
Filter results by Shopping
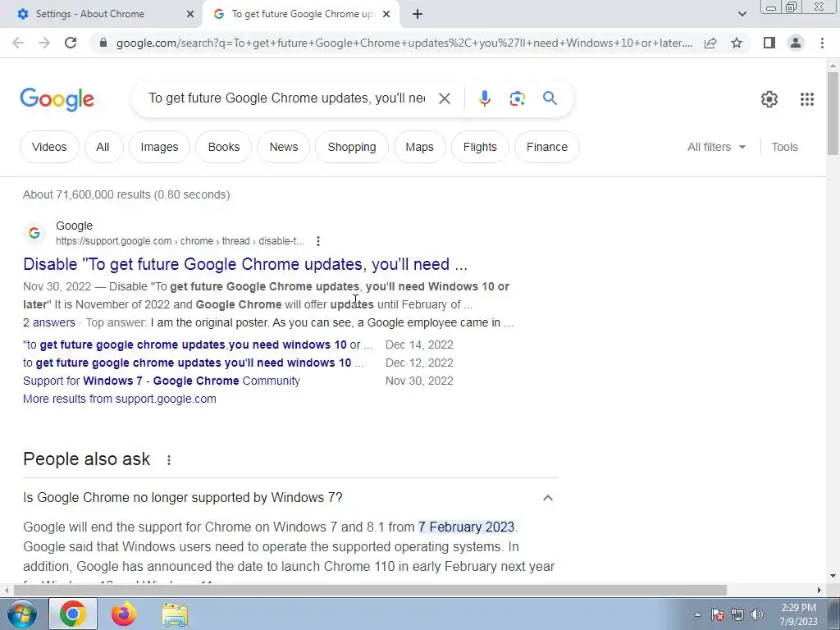[351, 147]
